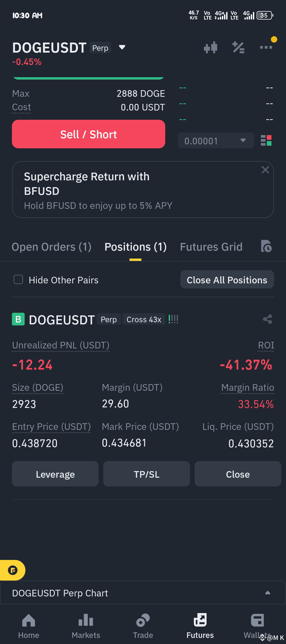This screenshot has width=286, height=644.
Task: Open the 0.00001 price precision dropdown
Action: pyautogui.click(x=216, y=140)
